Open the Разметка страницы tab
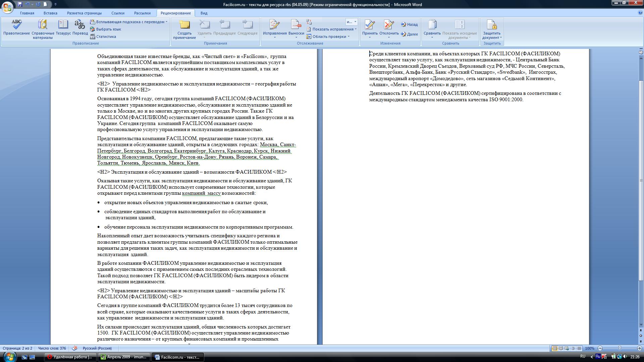 (x=84, y=13)
